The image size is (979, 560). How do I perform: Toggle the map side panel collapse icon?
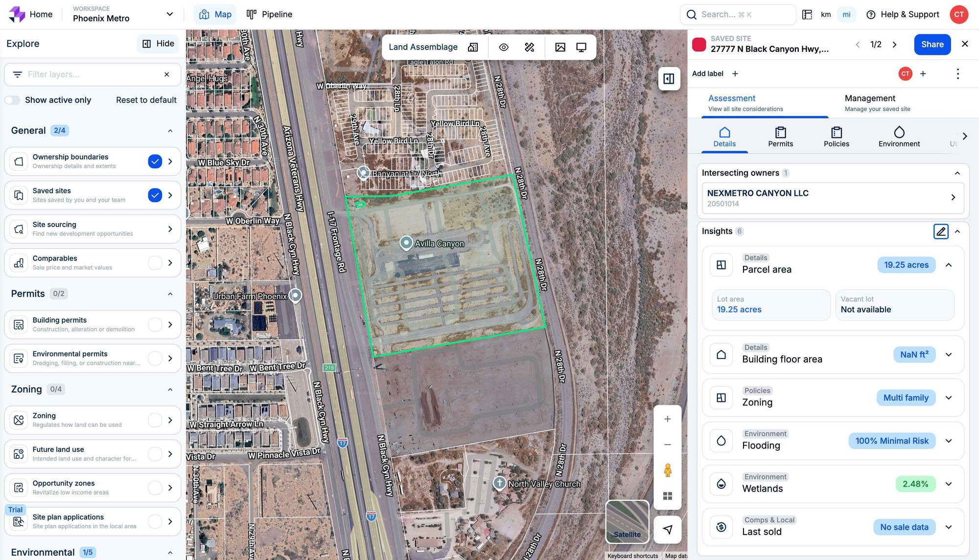point(669,79)
